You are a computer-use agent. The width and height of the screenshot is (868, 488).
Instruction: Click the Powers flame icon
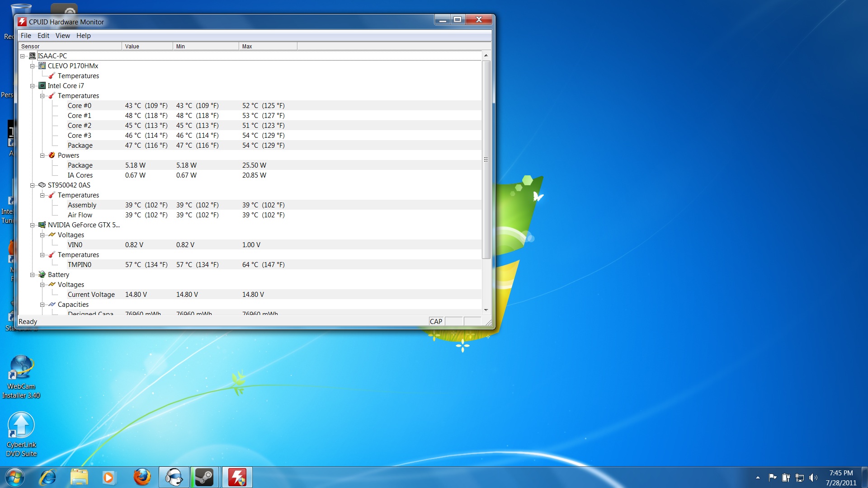click(x=52, y=155)
